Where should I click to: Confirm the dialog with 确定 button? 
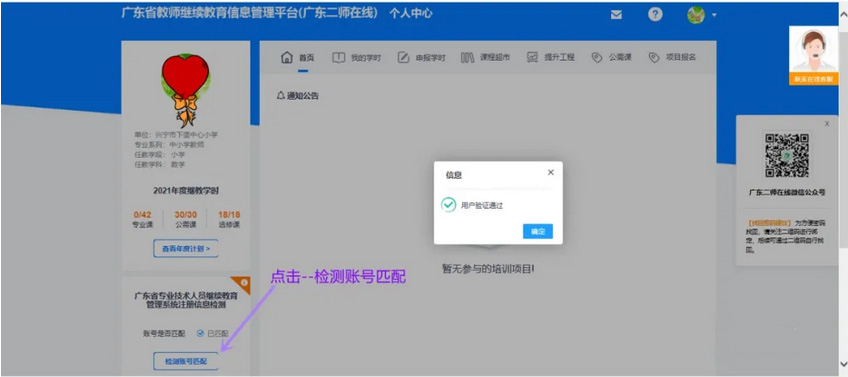[x=538, y=232]
